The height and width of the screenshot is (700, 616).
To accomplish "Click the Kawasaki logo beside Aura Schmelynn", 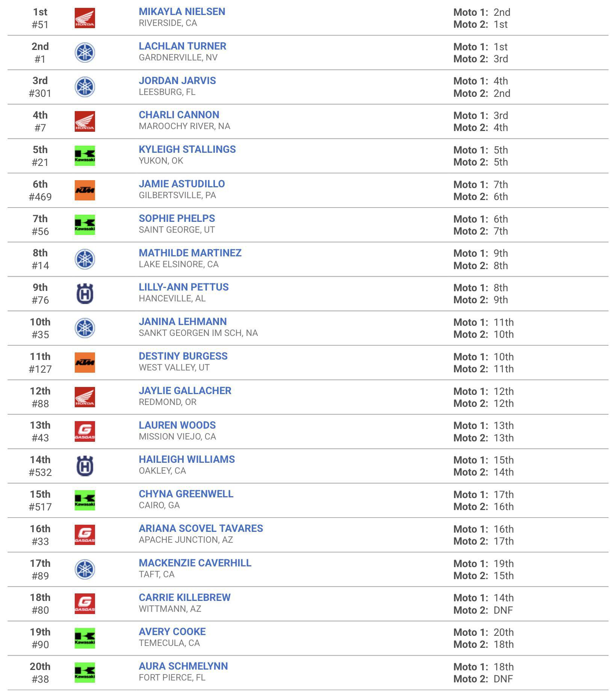I will coord(85,673).
